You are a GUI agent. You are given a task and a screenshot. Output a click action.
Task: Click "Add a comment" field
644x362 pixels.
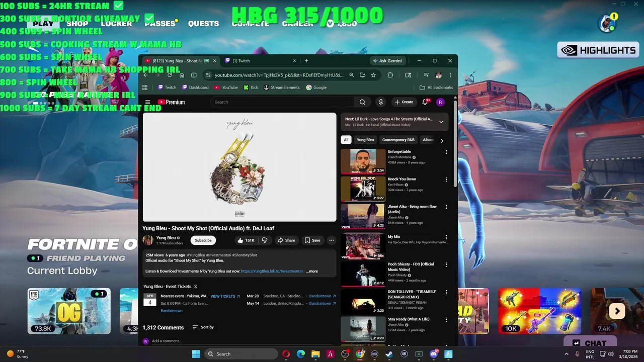[167, 341]
